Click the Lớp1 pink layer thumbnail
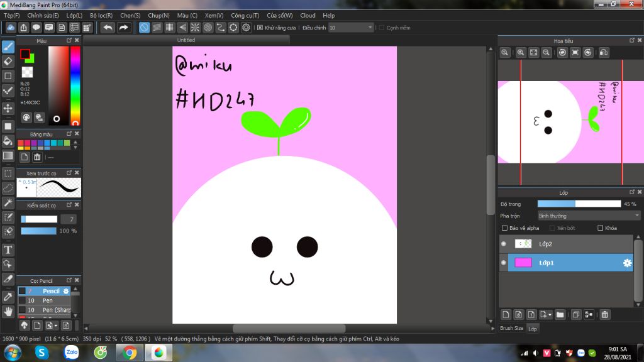The width and height of the screenshot is (644, 362). coord(523,263)
